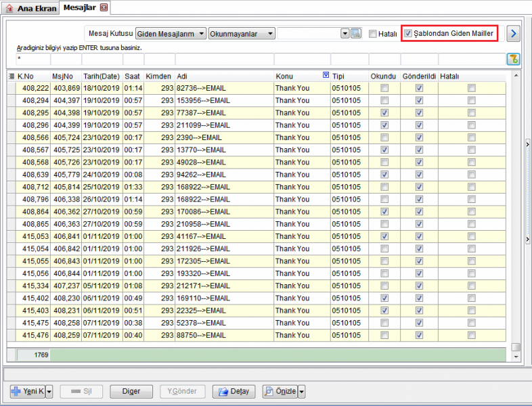Image resolution: width=532 pixels, height=406 pixels.
Task: Expand the dropdown arrow beside Yeni K
Action: (x=49, y=391)
